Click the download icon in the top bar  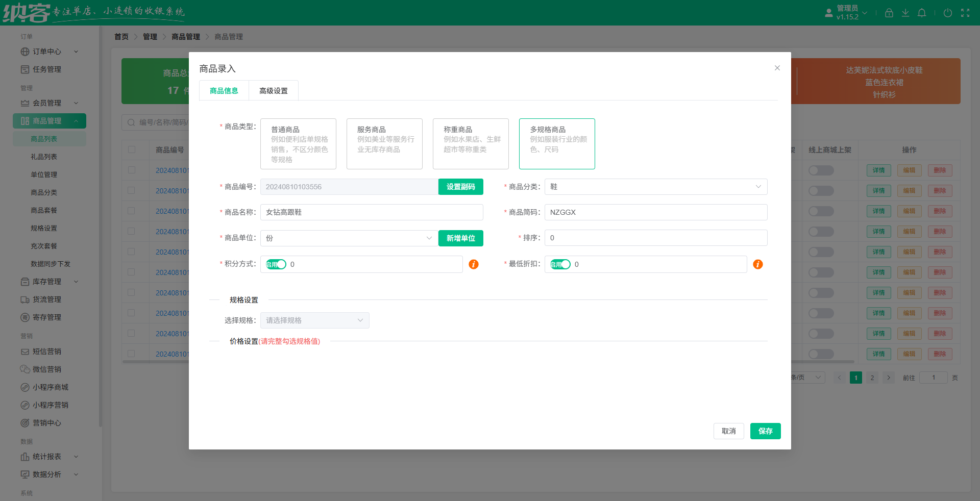(905, 13)
